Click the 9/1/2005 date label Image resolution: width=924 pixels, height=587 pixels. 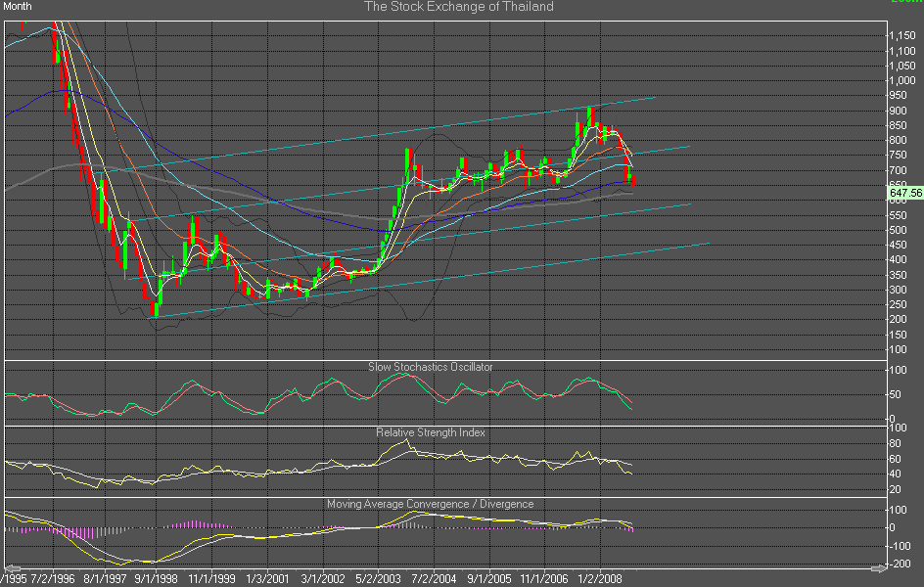489,579
